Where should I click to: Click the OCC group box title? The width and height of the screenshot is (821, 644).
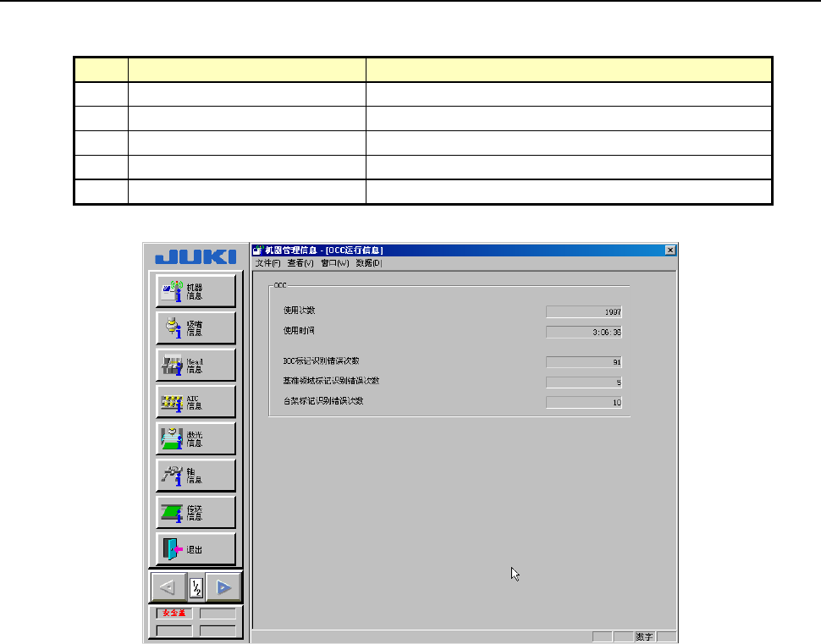pyautogui.click(x=280, y=285)
